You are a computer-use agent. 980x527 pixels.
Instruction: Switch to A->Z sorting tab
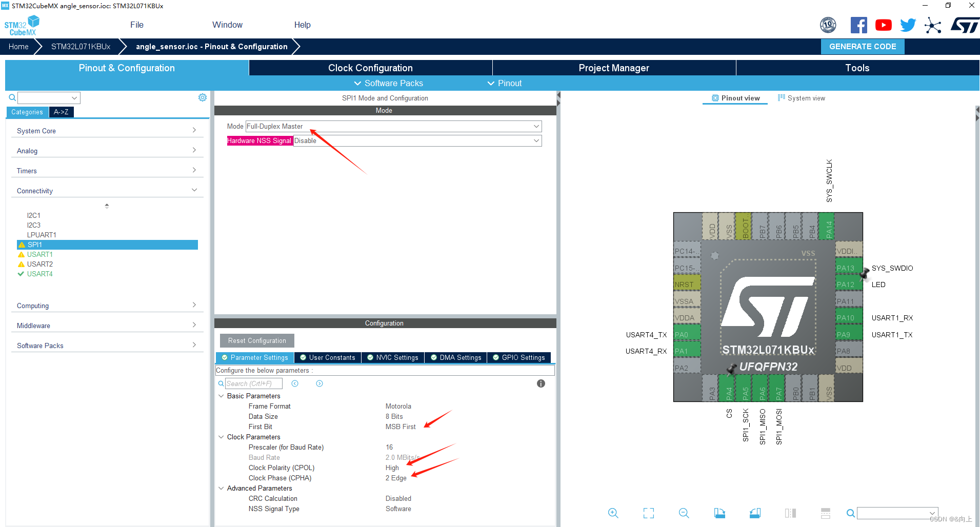(x=61, y=112)
